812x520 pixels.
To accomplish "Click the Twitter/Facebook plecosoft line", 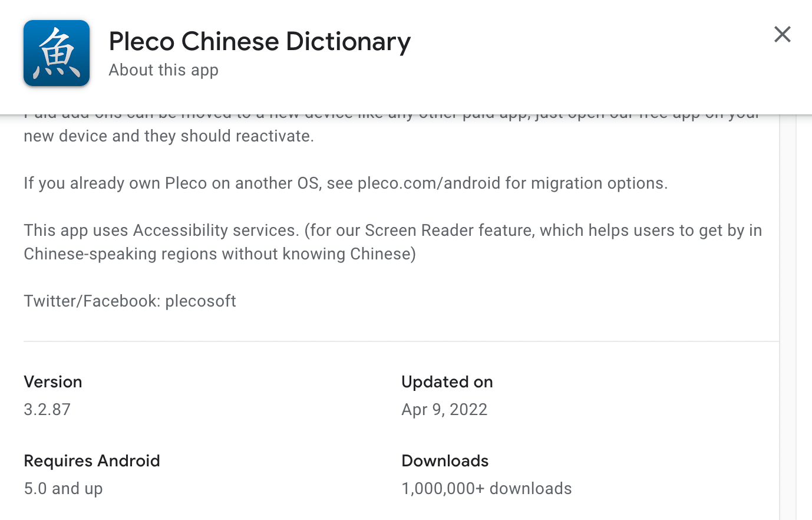I will tap(130, 301).
